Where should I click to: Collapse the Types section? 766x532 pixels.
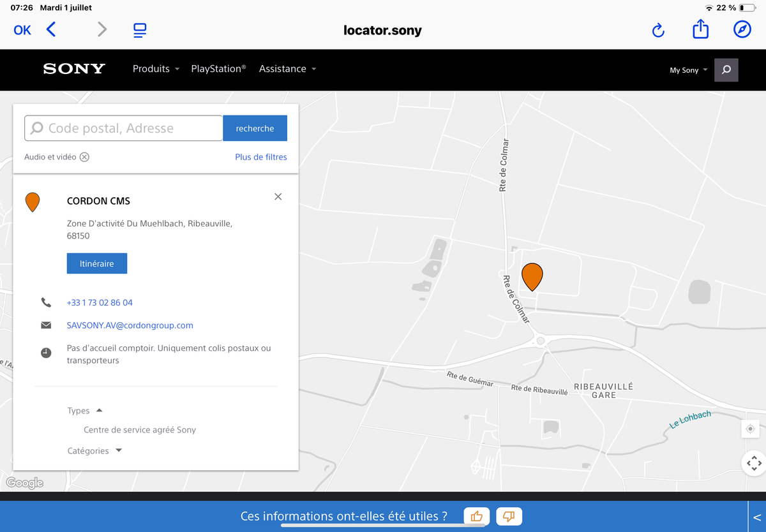coord(99,410)
